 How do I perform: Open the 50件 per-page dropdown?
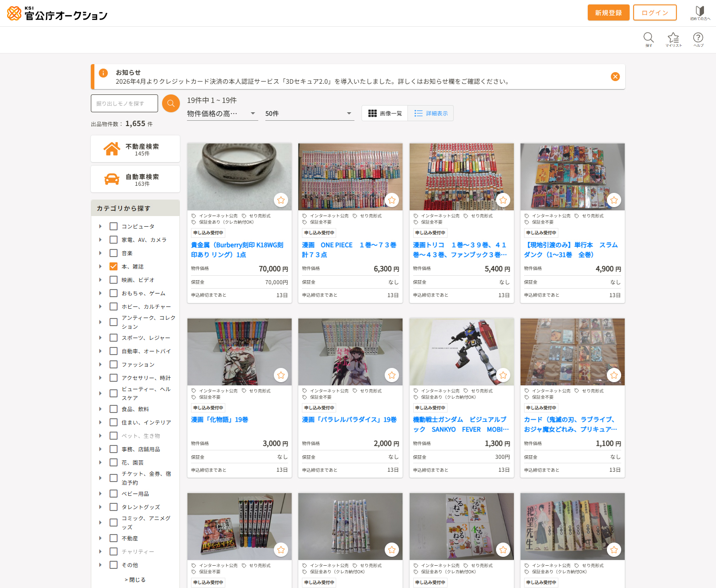[x=309, y=114]
